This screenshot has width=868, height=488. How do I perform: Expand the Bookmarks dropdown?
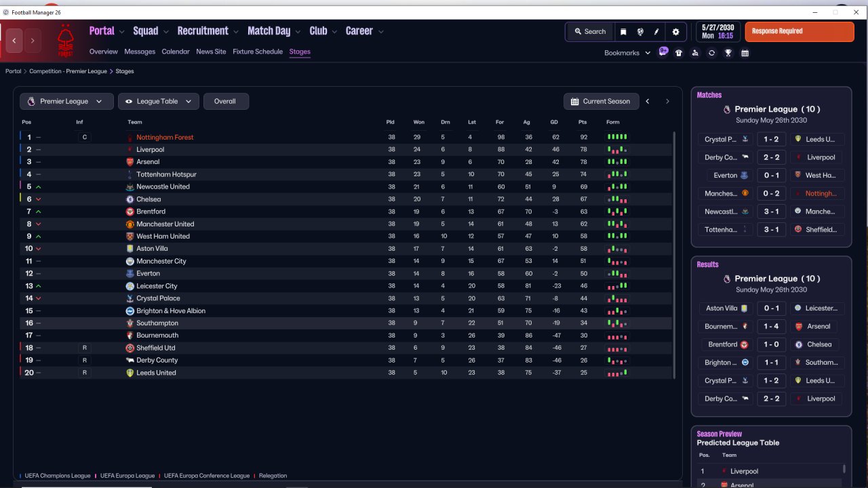(x=627, y=53)
